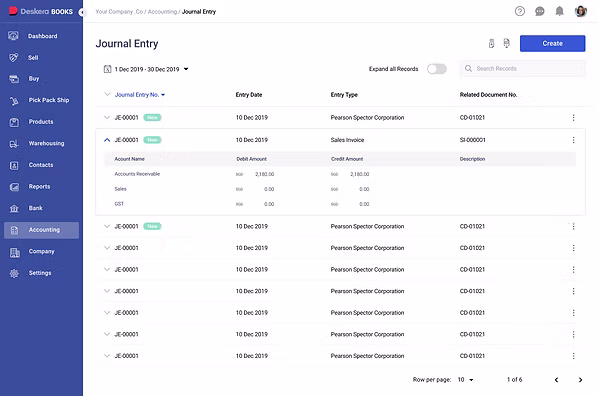This screenshot has width=598, height=396.
Task: Open the Sell menu item
Action: 41,58
